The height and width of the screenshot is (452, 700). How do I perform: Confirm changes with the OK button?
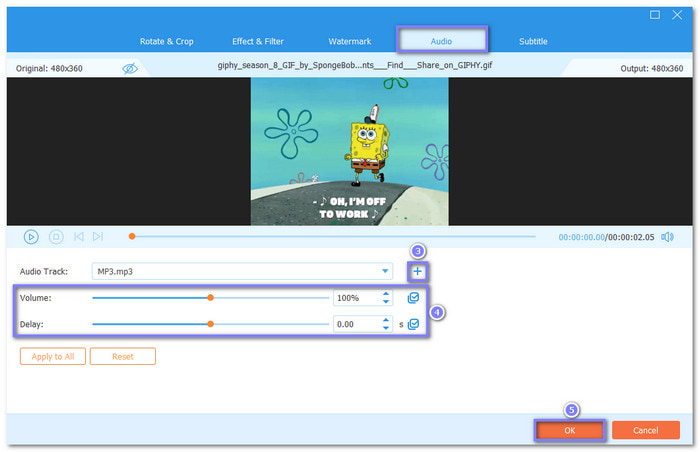[569, 430]
